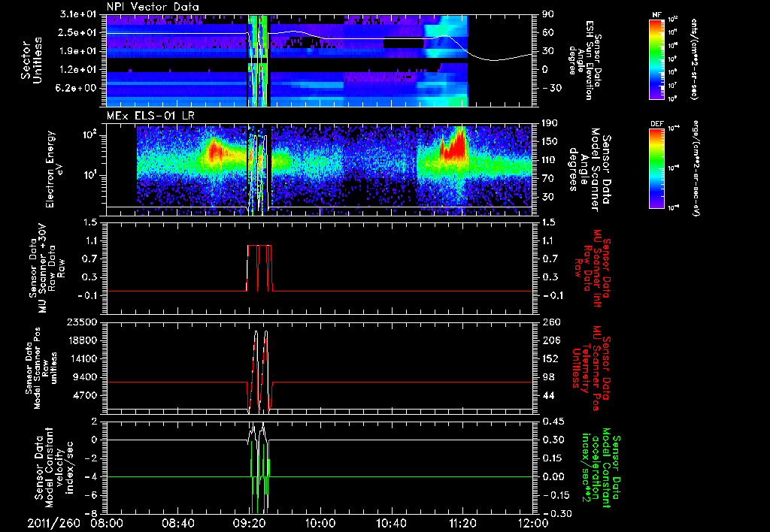This screenshot has height=532, width=770.
Task: Click the 'Model Scanner Angle degrees' axis title
Action: 590,169
